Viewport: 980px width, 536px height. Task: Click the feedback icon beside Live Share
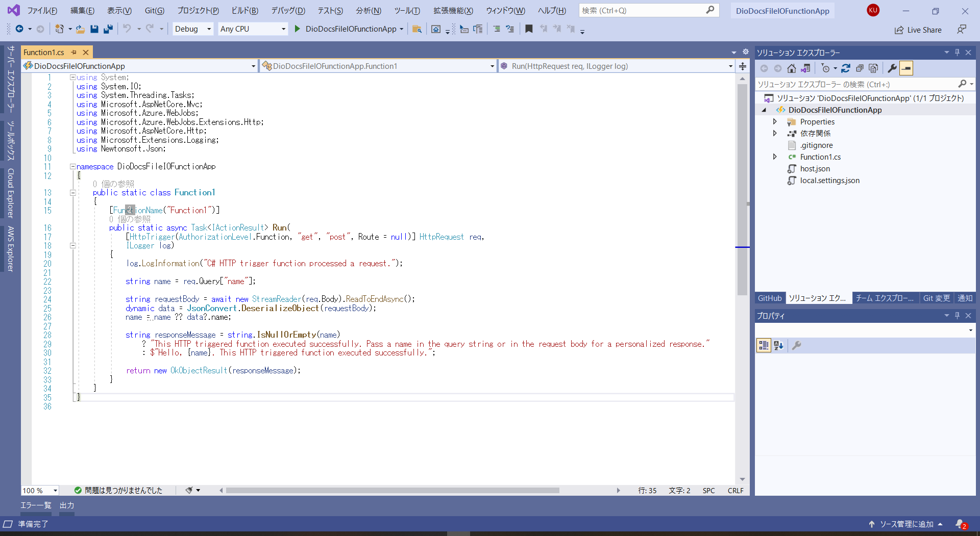click(962, 30)
